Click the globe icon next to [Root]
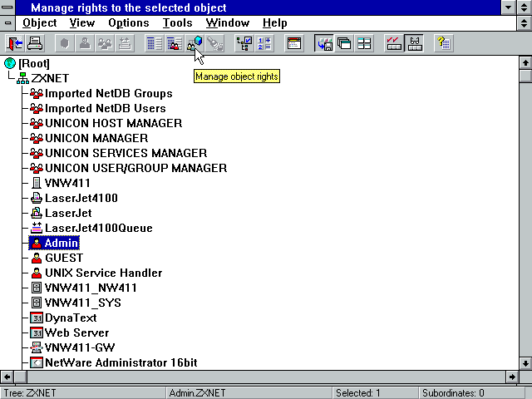Viewport: 532px width, 399px height. [10, 63]
